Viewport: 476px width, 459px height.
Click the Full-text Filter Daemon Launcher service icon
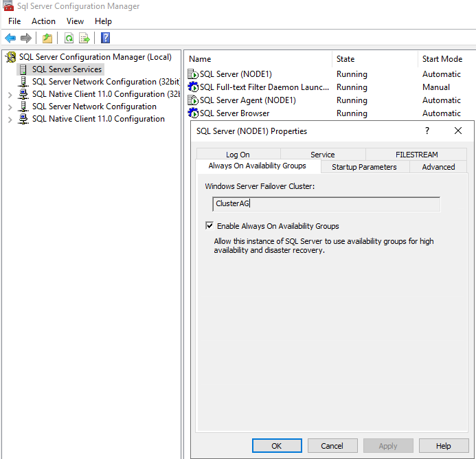tap(193, 87)
